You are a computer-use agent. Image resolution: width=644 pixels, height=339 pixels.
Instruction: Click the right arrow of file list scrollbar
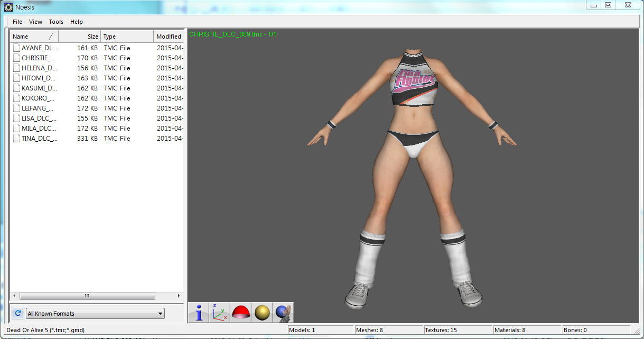coord(179,296)
